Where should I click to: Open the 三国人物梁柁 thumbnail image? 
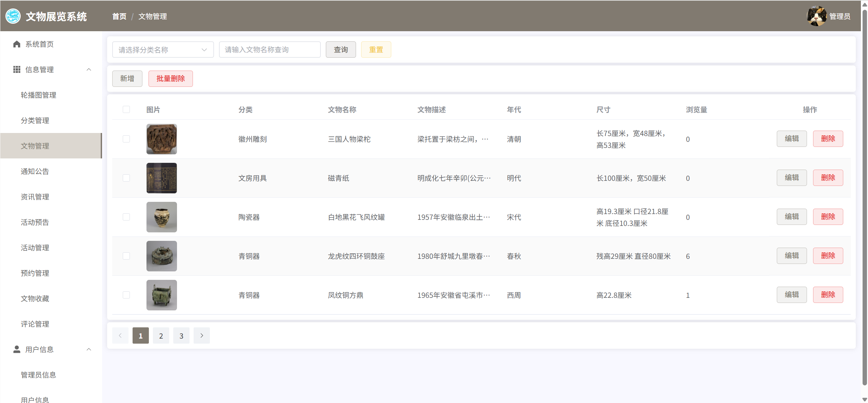161,139
